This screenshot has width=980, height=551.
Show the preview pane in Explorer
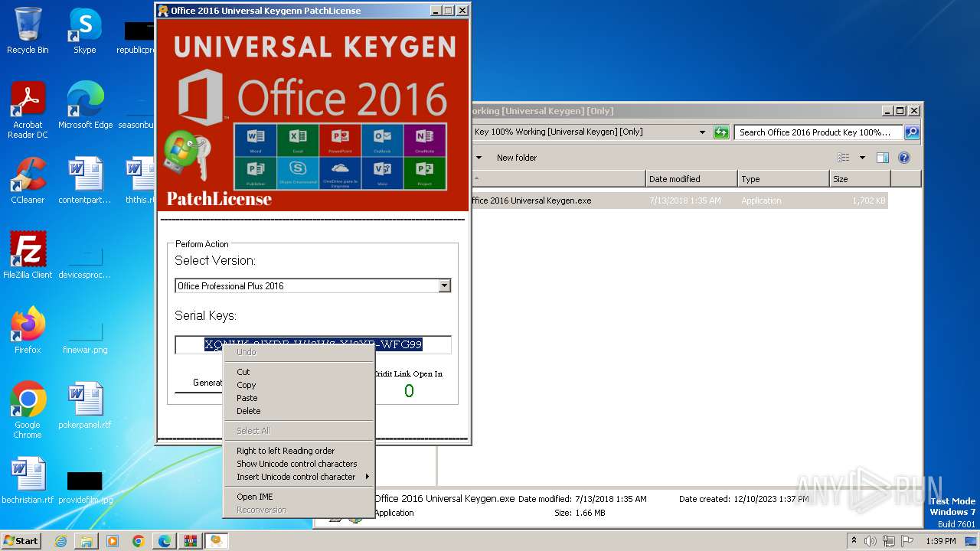883,158
